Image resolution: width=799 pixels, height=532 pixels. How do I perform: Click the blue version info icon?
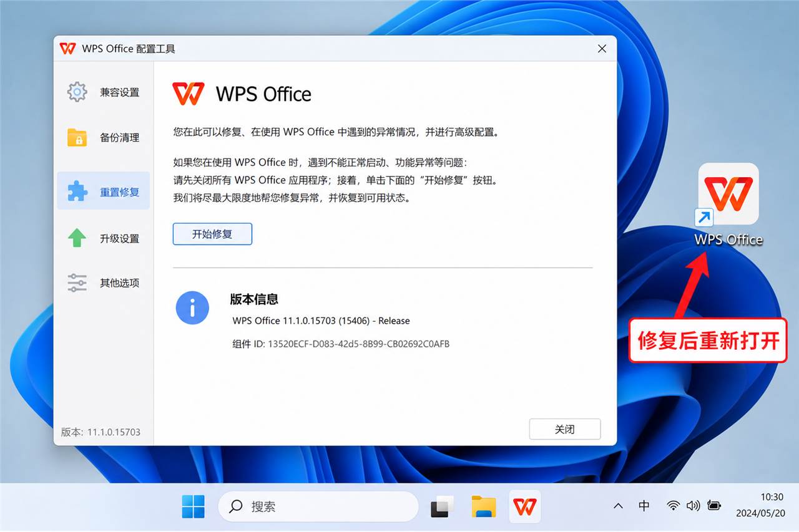point(192,307)
